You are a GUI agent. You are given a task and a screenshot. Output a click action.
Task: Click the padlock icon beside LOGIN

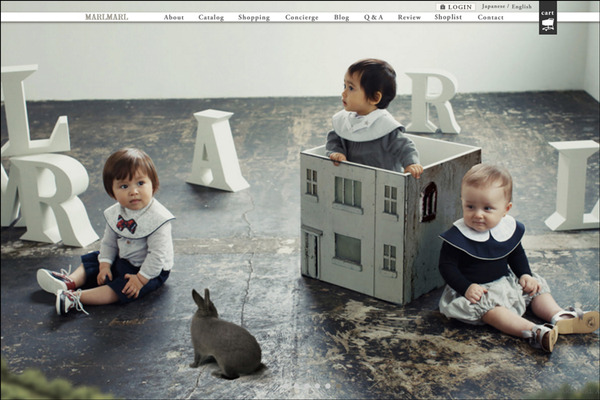pyautogui.click(x=443, y=7)
